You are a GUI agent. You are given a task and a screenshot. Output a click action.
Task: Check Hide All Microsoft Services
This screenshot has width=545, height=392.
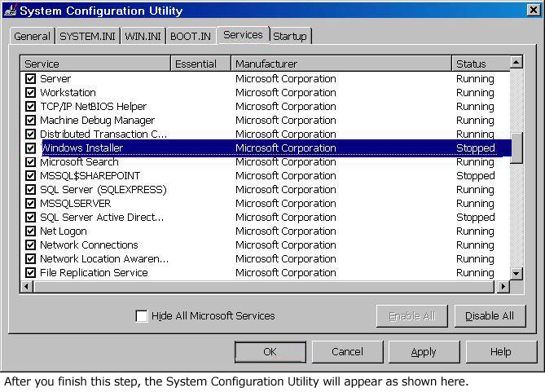tap(142, 316)
